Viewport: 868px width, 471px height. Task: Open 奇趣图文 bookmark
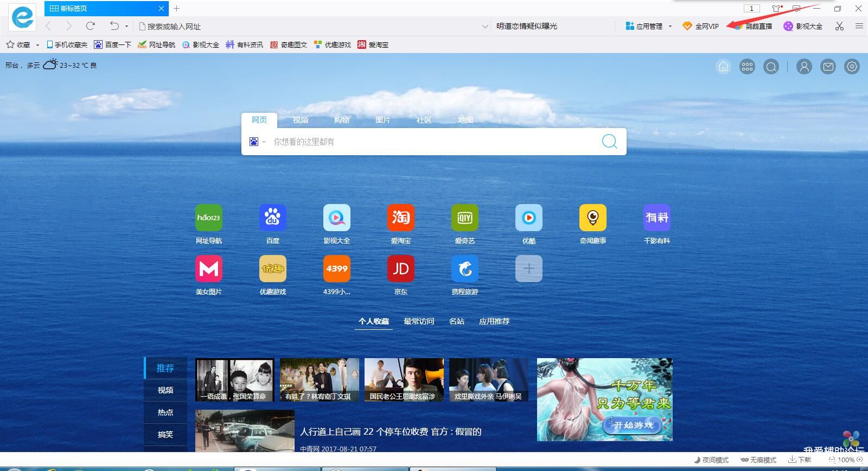point(289,44)
